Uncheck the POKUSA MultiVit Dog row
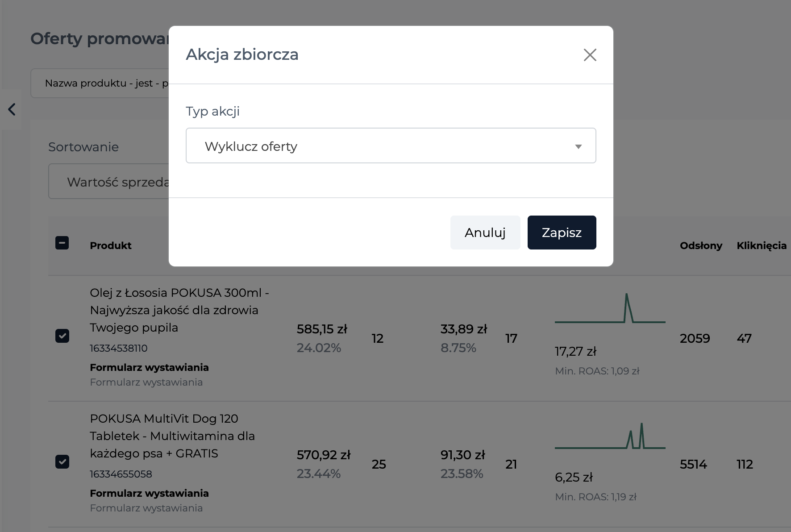791x532 pixels. pyautogui.click(x=62, y=461)
